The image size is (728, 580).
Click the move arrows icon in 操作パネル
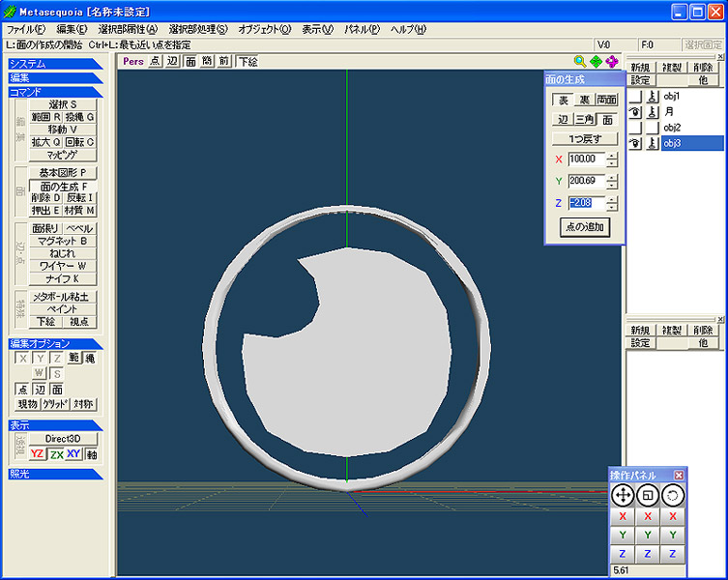[x=623, y=496]
